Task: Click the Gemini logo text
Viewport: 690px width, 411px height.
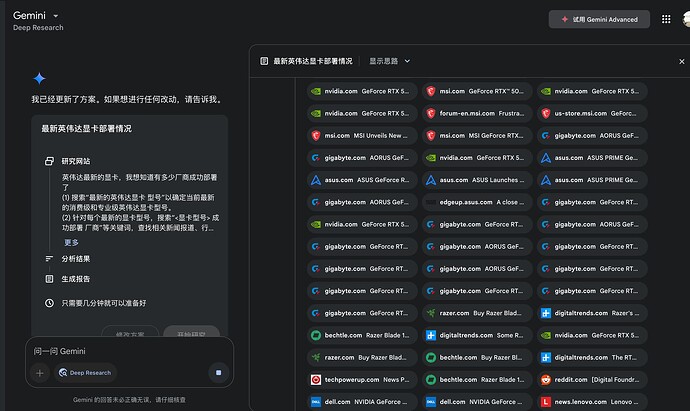Action: [29, 15]
